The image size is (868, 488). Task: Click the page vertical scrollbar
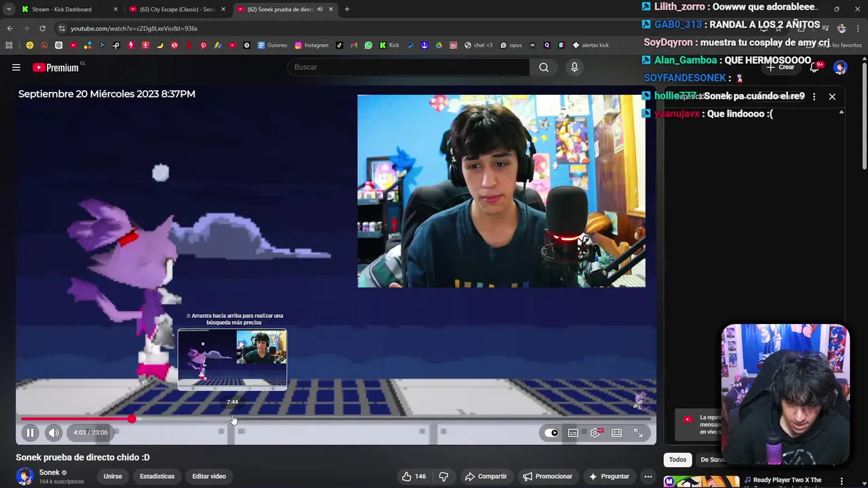click(864, 115)
